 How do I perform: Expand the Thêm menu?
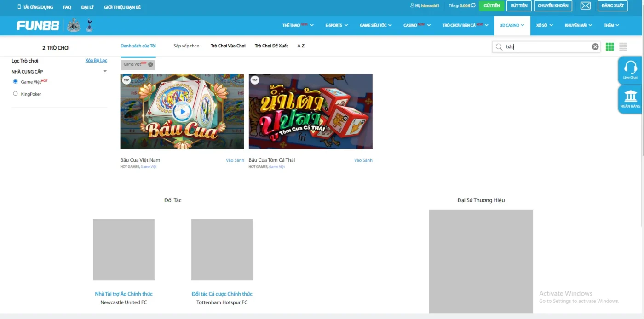611,25
